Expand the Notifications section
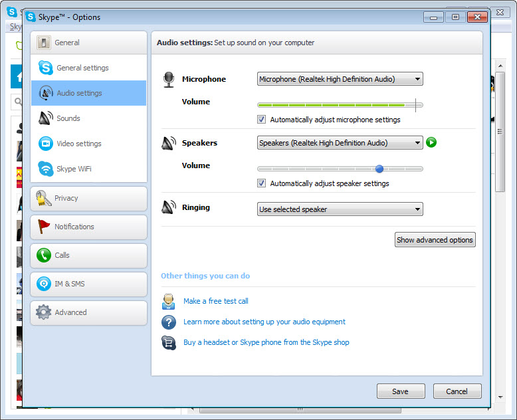This screenshot has width=517, height=420. coord(88,227)
